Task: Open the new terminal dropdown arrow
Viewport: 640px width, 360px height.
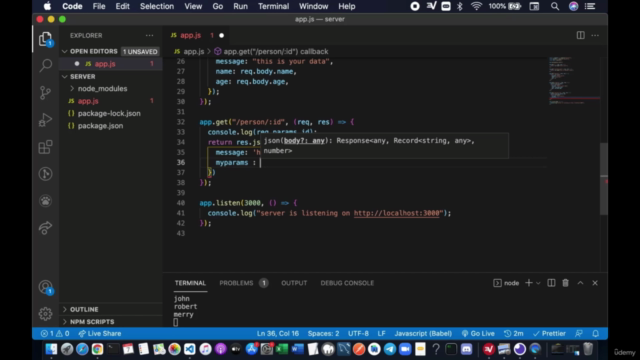Action: (x=538, y=283)
